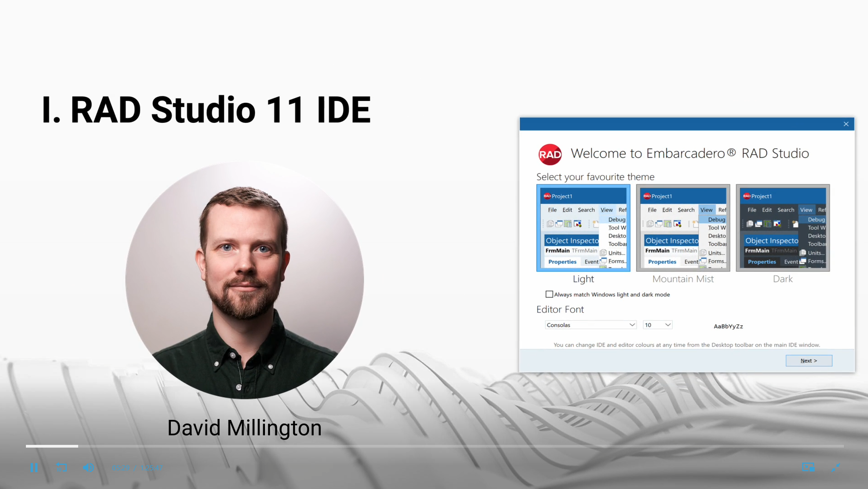Click the File menu in Dark preview
The height and width of the screenshot is (489, 868).
click(x=752, y=210)
